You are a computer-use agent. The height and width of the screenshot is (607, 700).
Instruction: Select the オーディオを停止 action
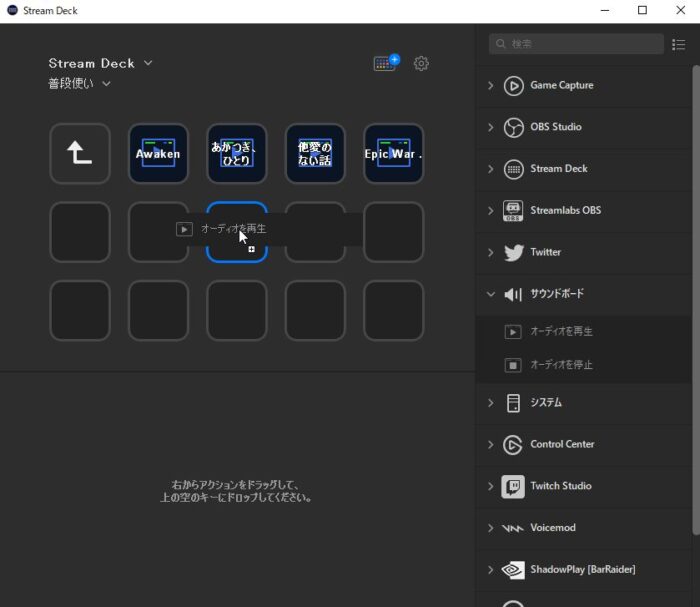click(x=585, y=366)
